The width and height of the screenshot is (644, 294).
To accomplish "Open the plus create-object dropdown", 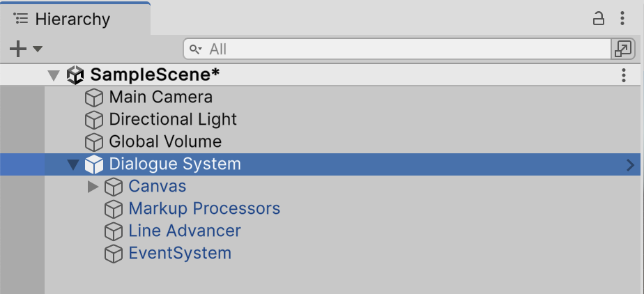I will (26, 49).
